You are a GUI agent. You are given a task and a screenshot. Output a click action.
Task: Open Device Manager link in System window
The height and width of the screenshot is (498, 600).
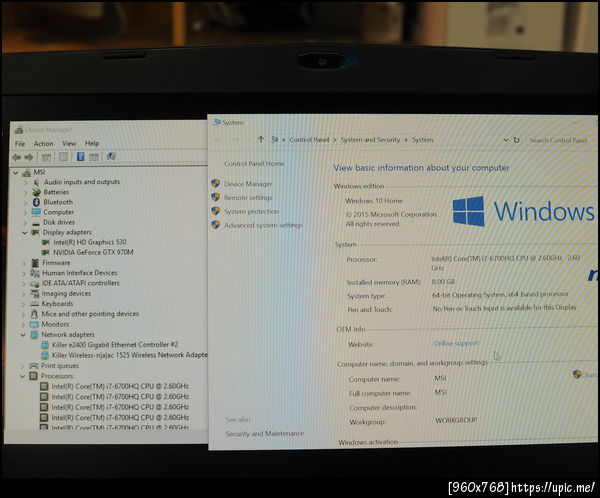(248, 184)
